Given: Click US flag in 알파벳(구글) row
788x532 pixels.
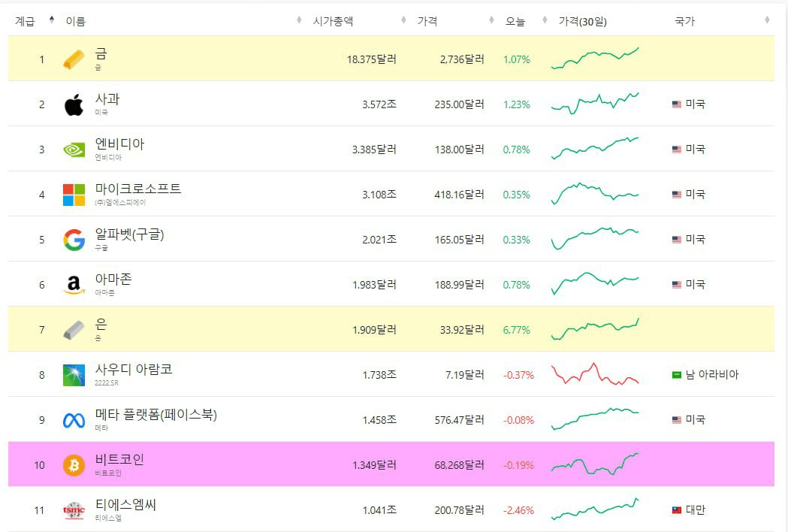Looking at the screenshot, I should point(676,240).
